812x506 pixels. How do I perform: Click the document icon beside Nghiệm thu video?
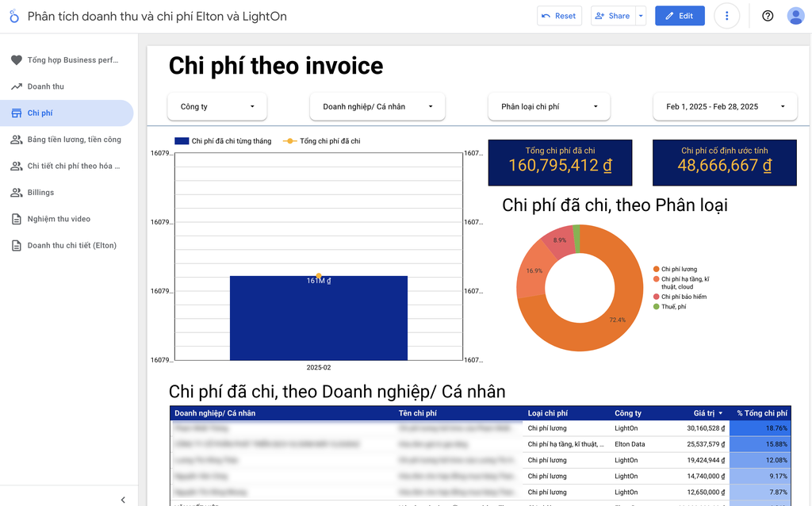tap(16, 219)
